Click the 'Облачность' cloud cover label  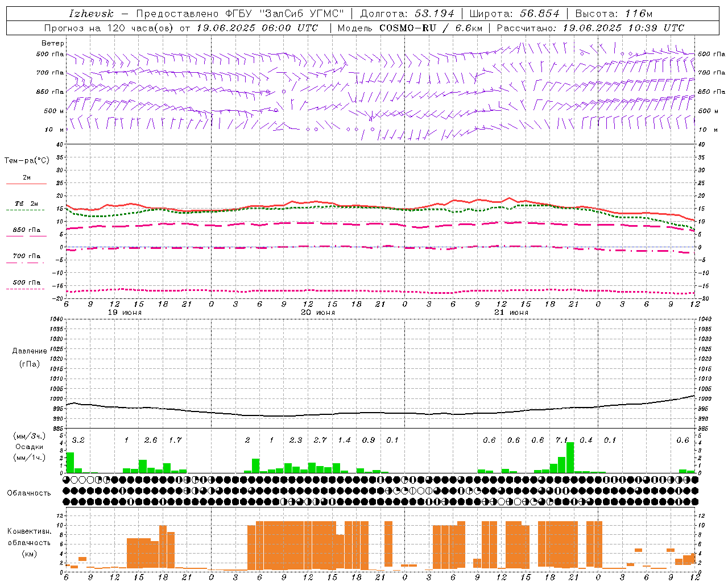tap(29, 493)
